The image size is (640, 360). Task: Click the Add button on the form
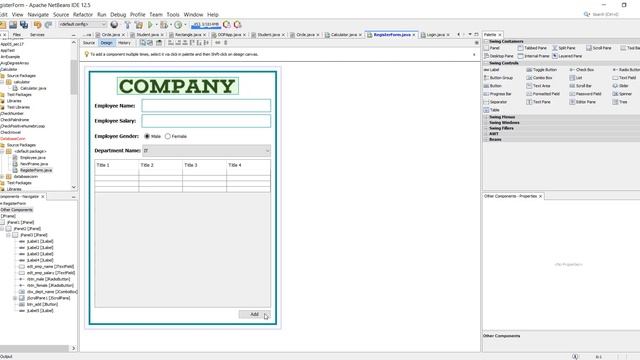254,314
